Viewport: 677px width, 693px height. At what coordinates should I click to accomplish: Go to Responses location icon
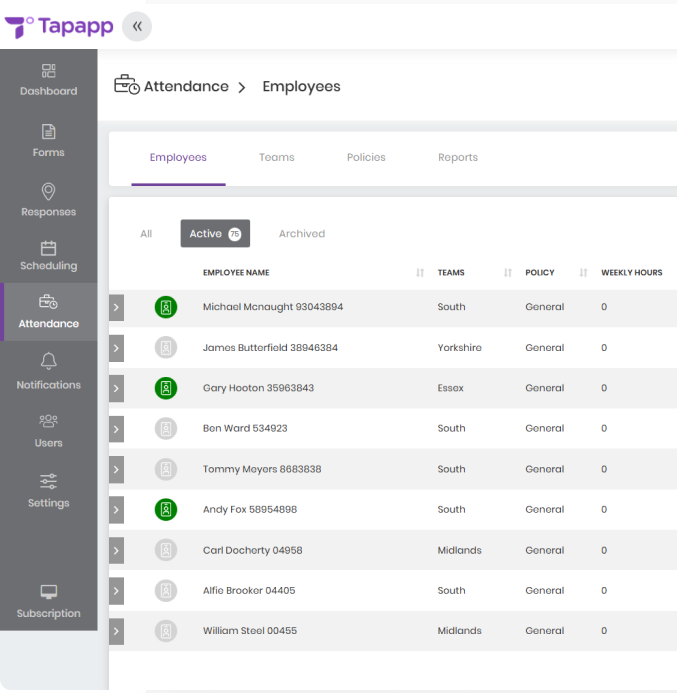[x=48, y=192]
